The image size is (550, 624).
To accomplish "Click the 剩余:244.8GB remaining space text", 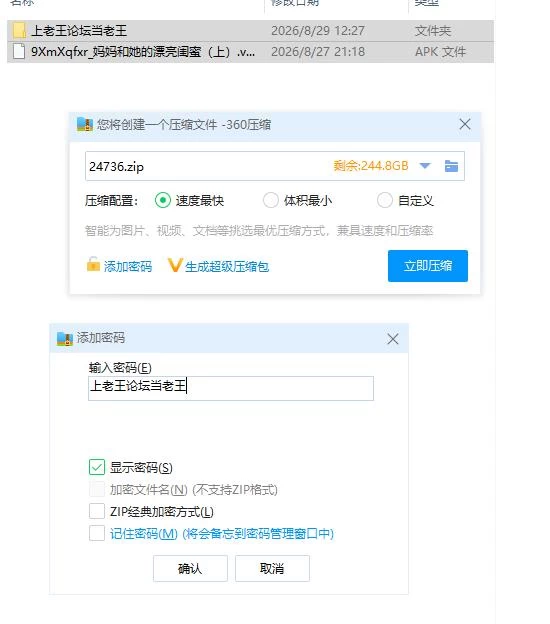I will pyautogui.click(x=371, y=166).
